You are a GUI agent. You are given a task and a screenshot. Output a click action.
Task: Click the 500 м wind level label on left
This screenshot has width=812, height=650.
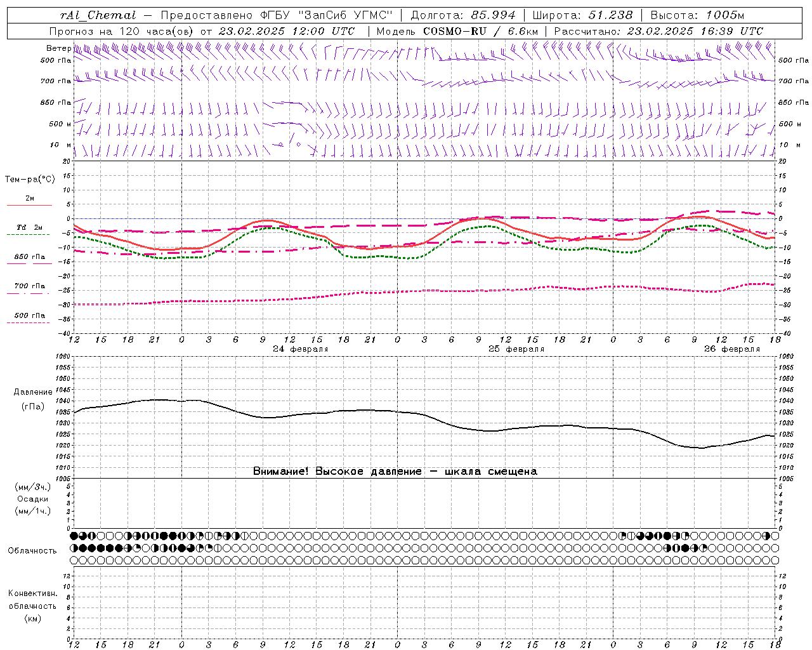pyautogui.click(x=60, y=124)
